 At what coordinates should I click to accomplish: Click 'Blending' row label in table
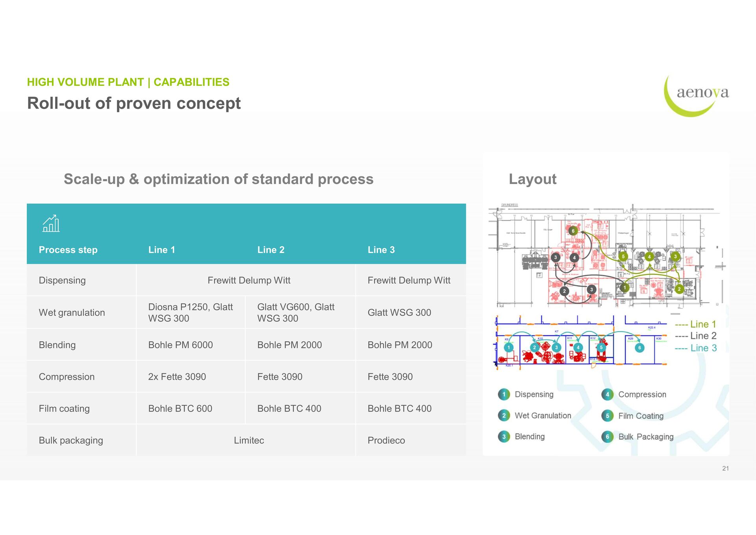pos(57,345)
